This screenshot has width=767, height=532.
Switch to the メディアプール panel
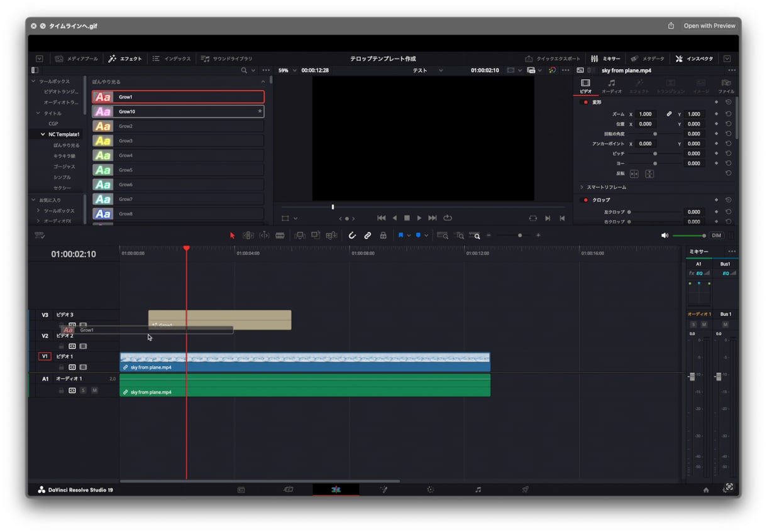77,58
